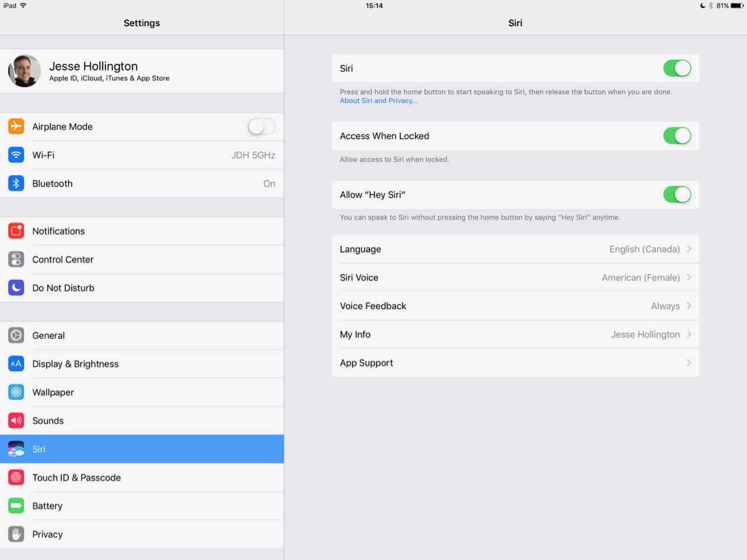The width and height of the screenshot is (747, 560).
Task: Open About Siri and Privacy link
Action: tap(379, 101)
